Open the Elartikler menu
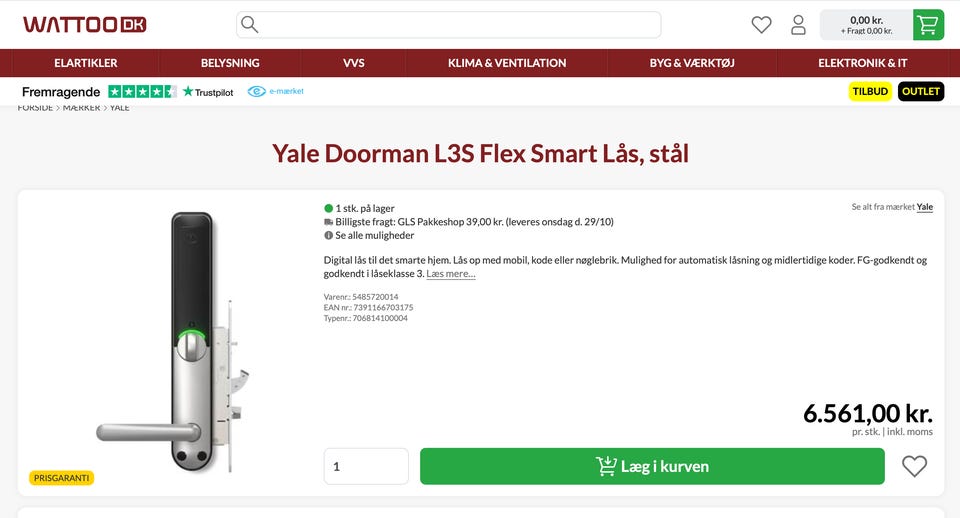The height and width of the screenshot is (518, 960). [x=85, y=63]
